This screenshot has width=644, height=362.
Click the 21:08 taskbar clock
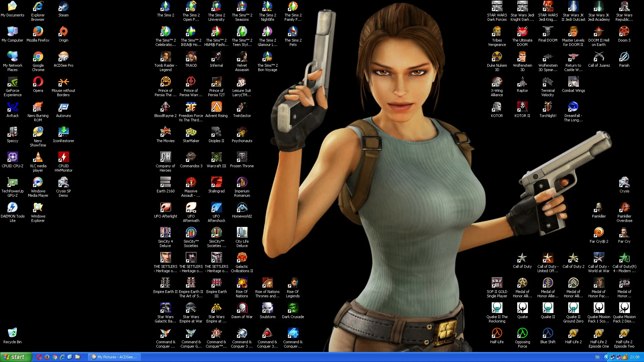point(635,357)
